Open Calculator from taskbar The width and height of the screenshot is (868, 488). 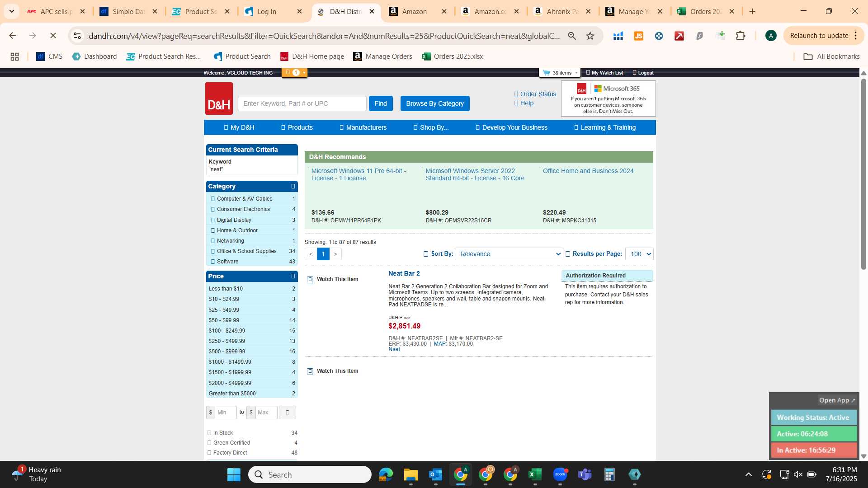[x=609, y=474]
